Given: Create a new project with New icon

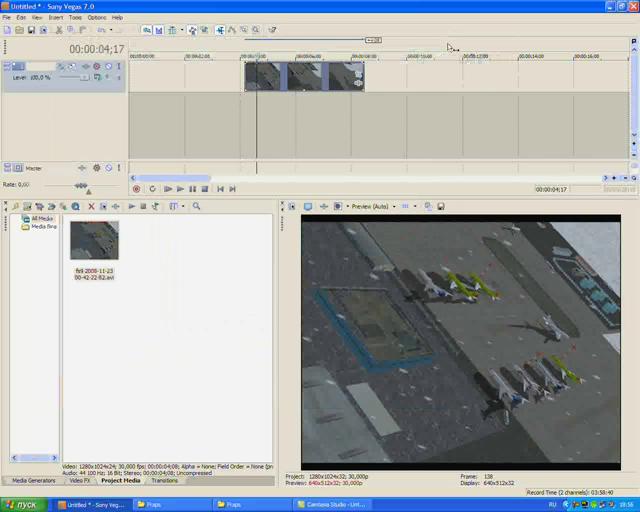Looking at the screenshot, I should point(7,30).
